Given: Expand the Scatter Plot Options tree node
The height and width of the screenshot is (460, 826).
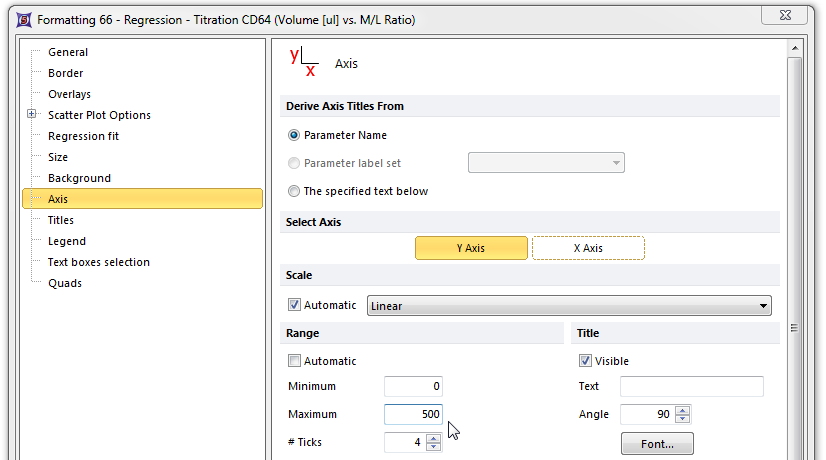Looking at the screenshot, I should point(32,115).
